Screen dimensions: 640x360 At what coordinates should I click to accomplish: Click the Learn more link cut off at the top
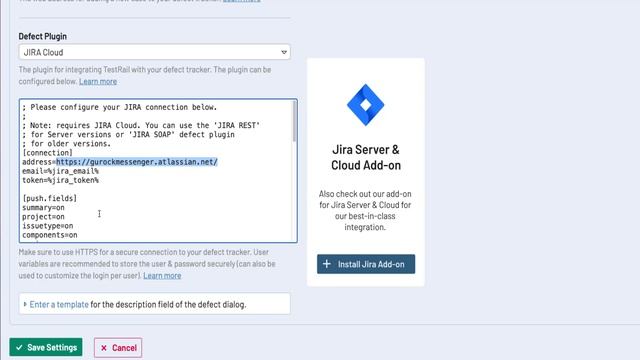point(242,1)
